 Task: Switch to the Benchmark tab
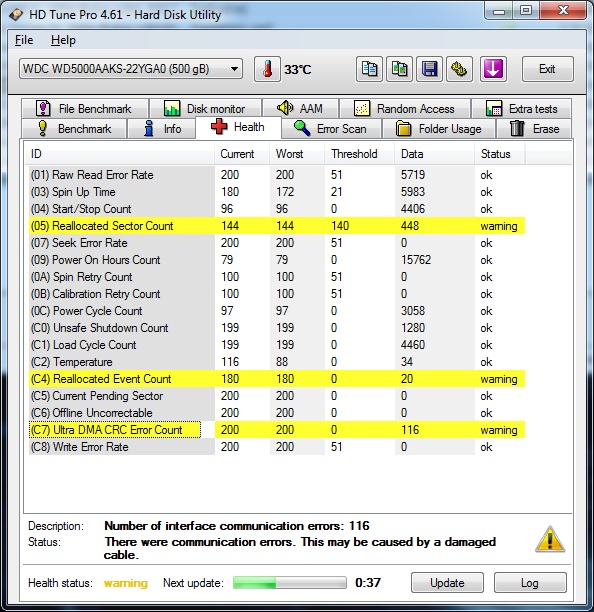point(74,129)
